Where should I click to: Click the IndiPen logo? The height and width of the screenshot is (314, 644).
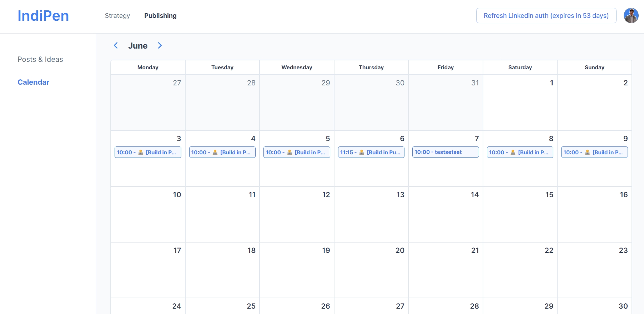tap(43, 16)
